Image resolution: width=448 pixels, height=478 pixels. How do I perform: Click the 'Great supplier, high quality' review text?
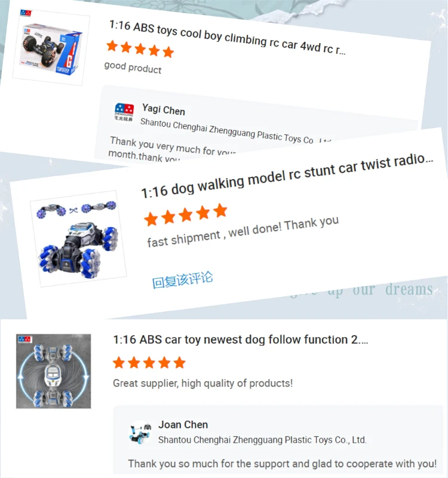click(x=202, y=383)
